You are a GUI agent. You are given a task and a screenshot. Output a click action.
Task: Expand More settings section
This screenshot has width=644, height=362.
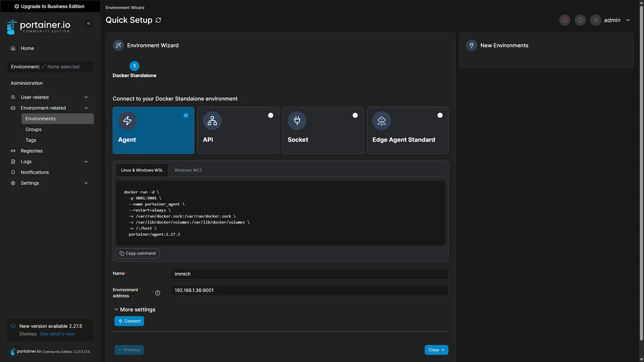coord(135,309)
